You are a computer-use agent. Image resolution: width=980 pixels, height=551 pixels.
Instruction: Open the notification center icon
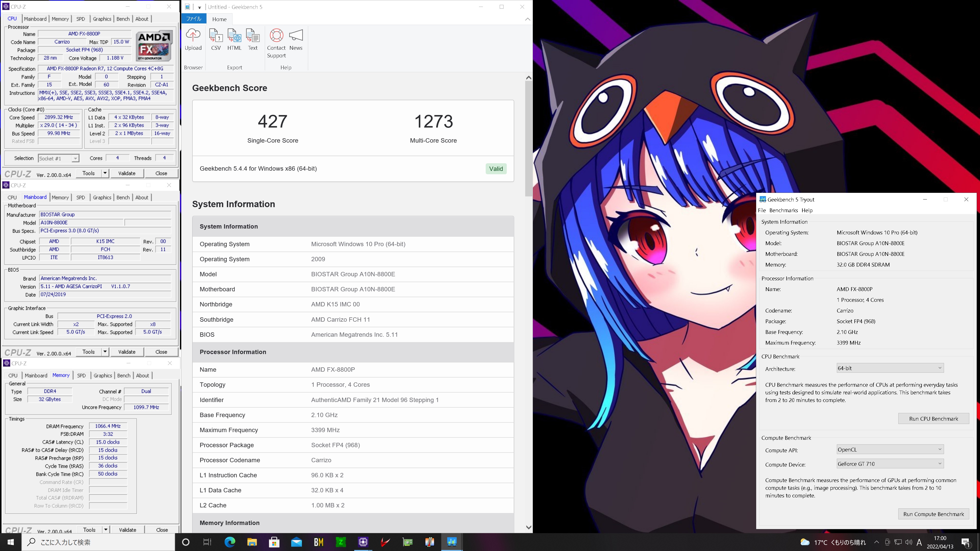(966, 542)
